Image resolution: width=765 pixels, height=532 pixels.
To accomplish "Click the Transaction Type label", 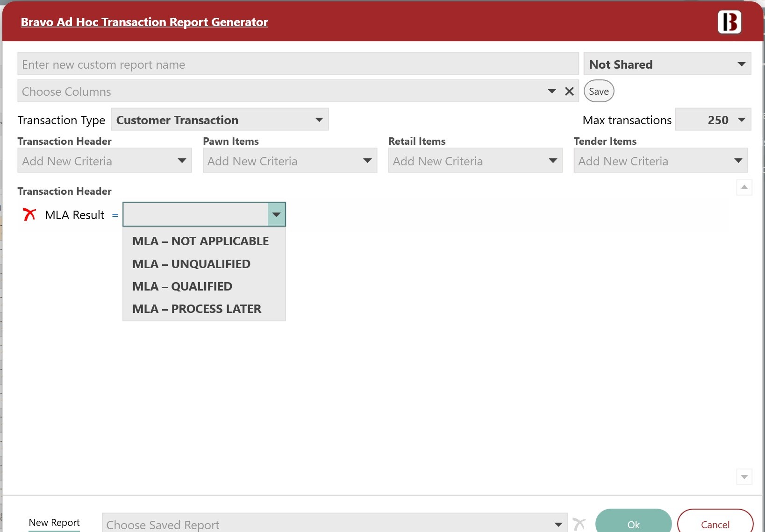I will coord(61,120).
